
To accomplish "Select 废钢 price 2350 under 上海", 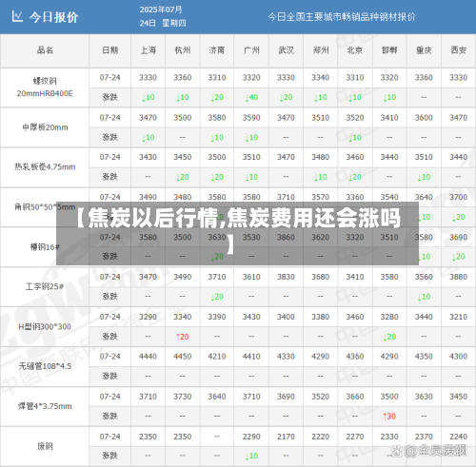I will coord(148,437).
